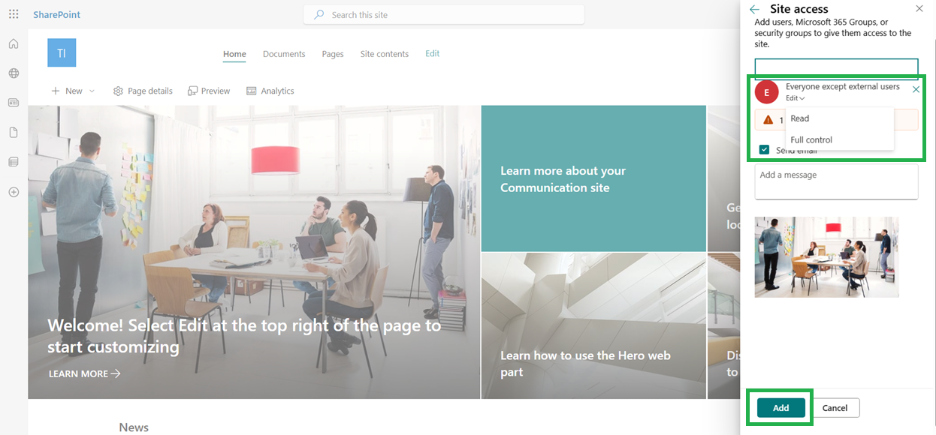
Task: Click the orange warning triangle icon
Action: pos(768,120)
